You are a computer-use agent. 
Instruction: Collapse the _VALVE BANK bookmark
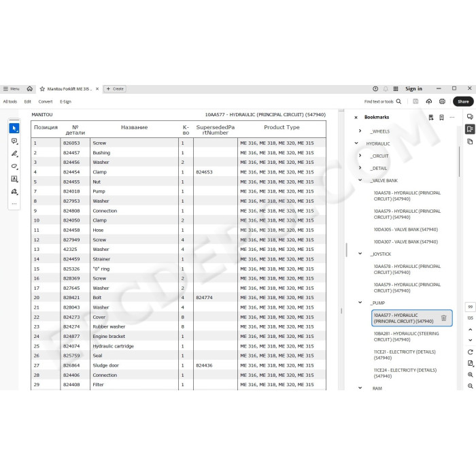pos(360,180)
